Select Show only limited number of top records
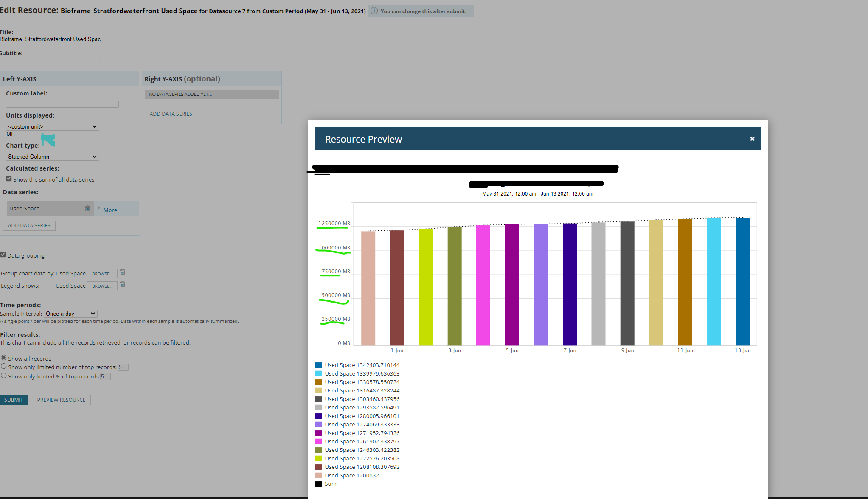The image size is (868, 499). click(x=4, y=366)
